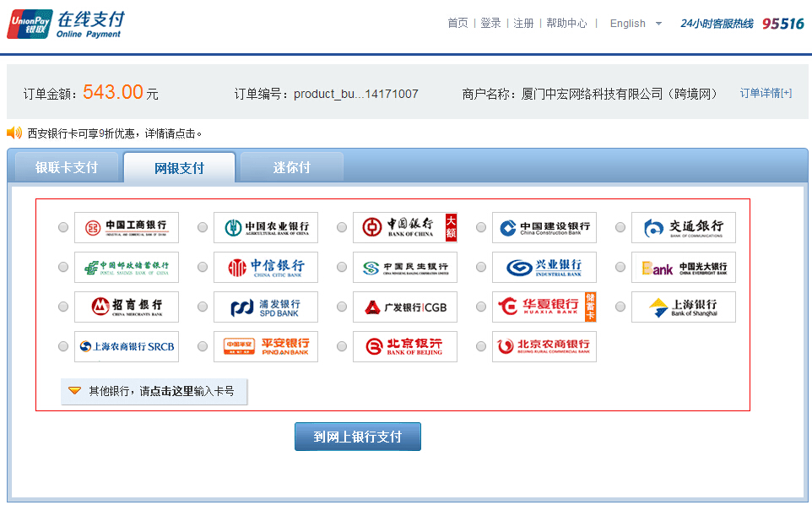Click the Bank of Communications 交通银行 logo
The height and width of the screenshot is (505, 812).
pos(684,227)
